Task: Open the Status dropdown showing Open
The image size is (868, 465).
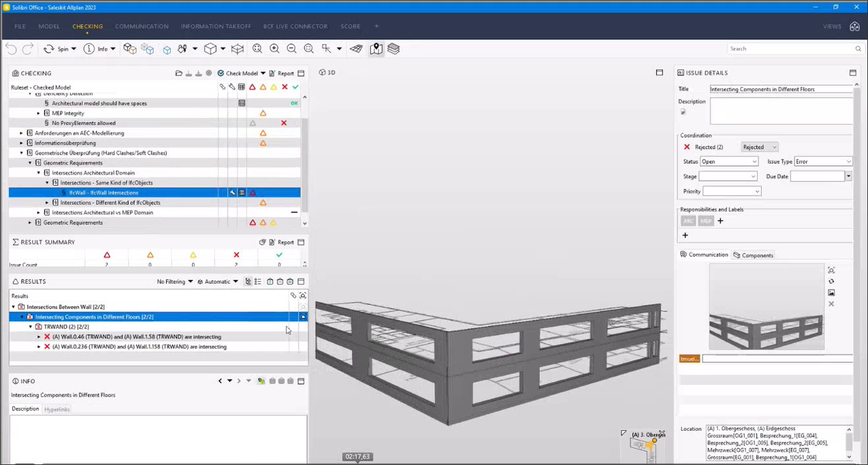Action: (x=729, y=162)
